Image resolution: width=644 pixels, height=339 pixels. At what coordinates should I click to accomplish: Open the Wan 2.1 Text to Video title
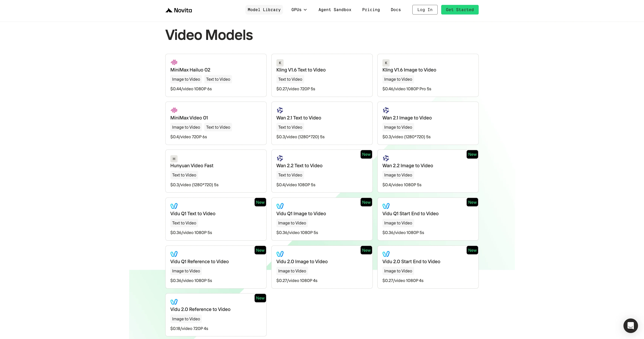point(299,118)
